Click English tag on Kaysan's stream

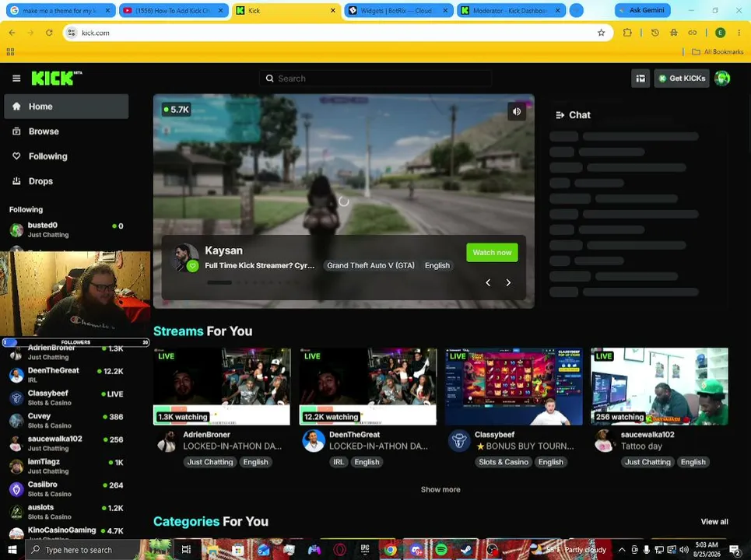click(x=437, y=266)
